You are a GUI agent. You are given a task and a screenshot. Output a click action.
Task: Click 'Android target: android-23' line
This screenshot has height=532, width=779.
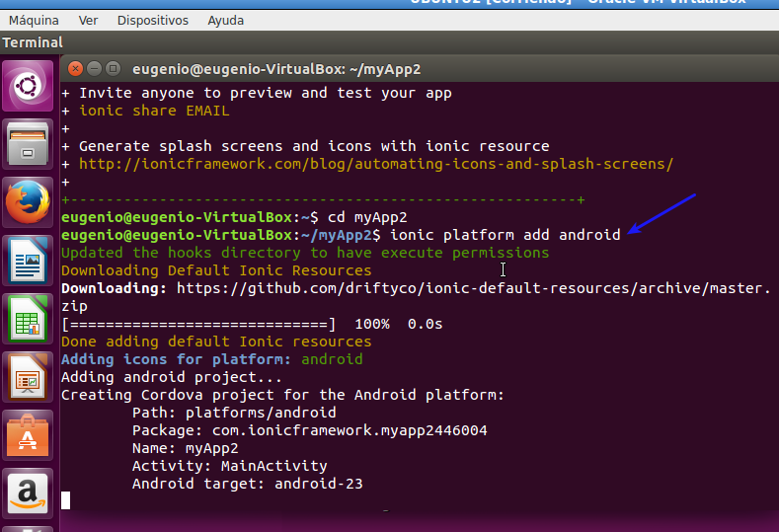coord(248,484)
